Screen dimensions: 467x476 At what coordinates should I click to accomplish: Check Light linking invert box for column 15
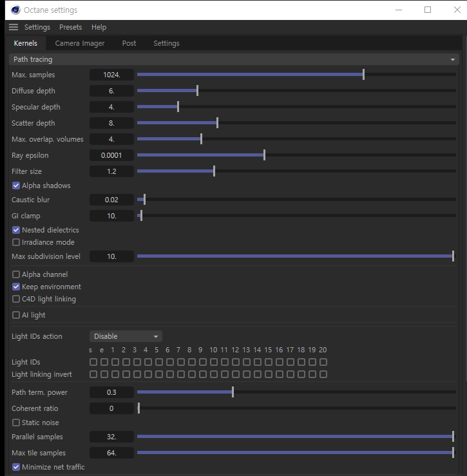point(269,374)
